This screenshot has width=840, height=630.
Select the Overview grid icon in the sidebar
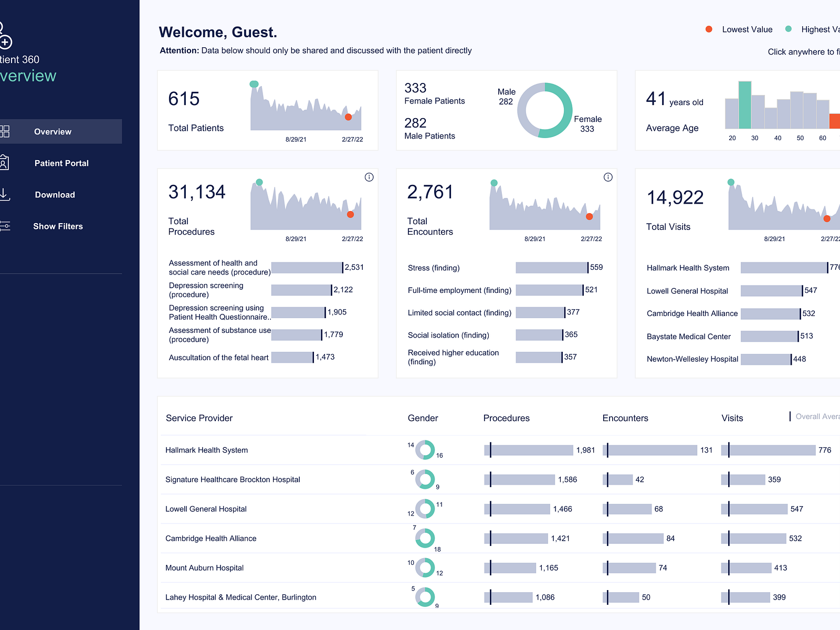(5, 131)
